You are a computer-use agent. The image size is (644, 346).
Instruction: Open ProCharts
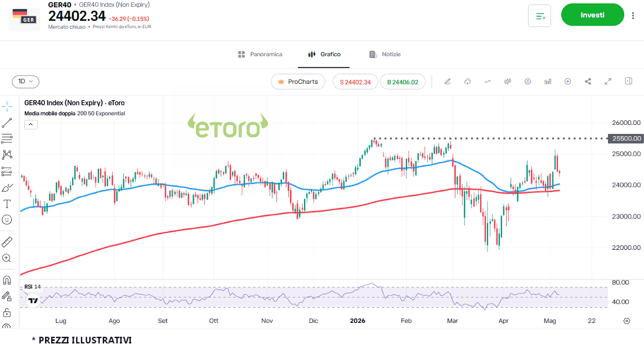298,82
